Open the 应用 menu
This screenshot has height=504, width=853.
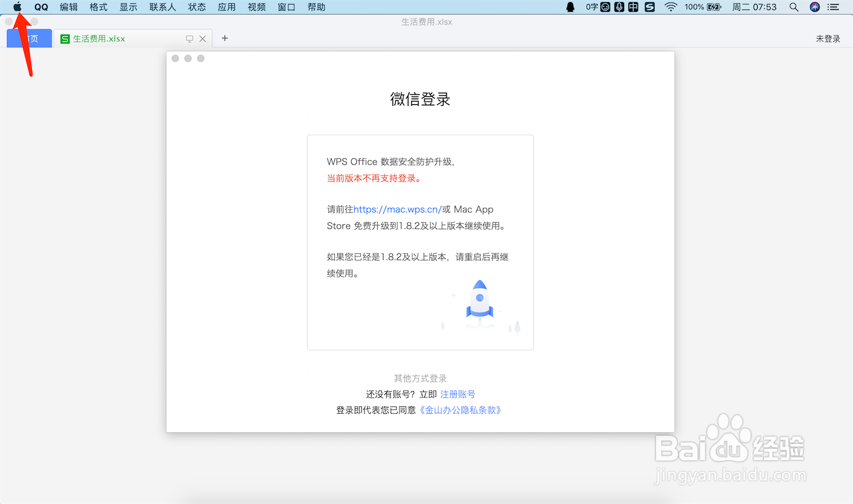[227, 7]
